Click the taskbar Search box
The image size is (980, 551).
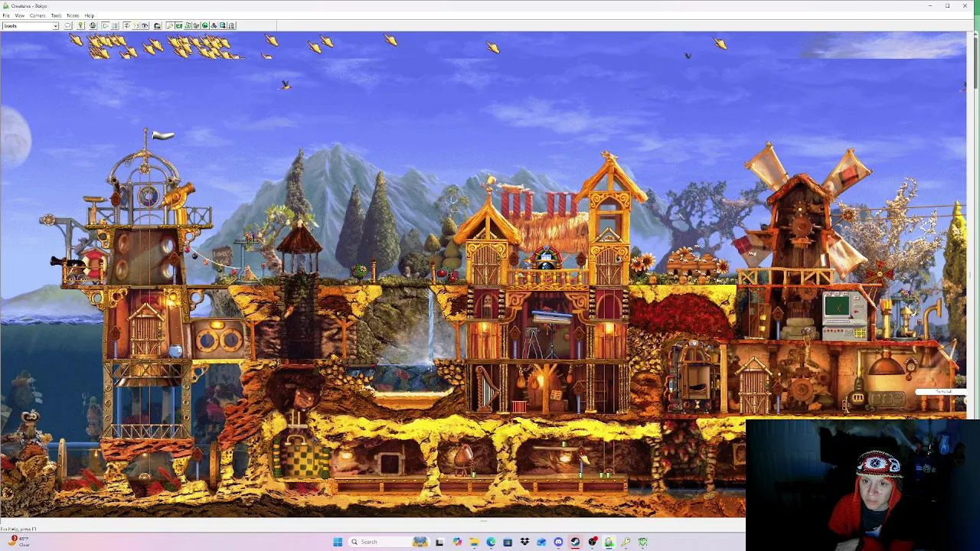[x=388, y=542]
